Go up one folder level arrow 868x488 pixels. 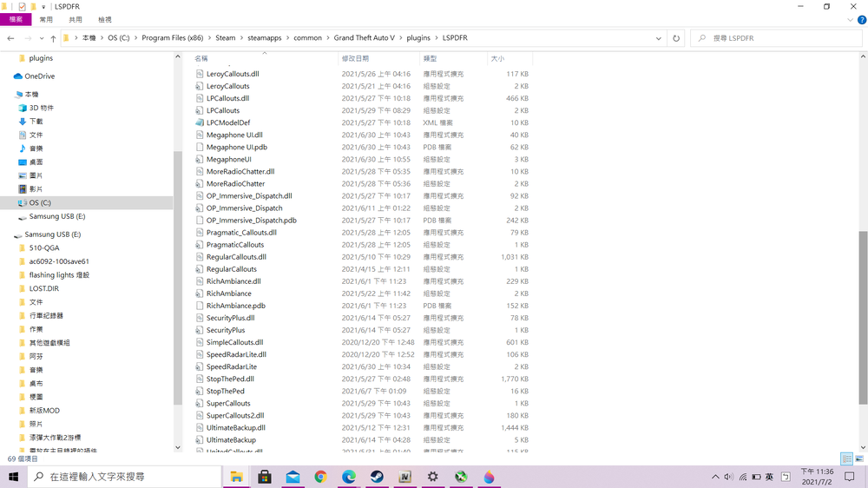coord(53,38)
